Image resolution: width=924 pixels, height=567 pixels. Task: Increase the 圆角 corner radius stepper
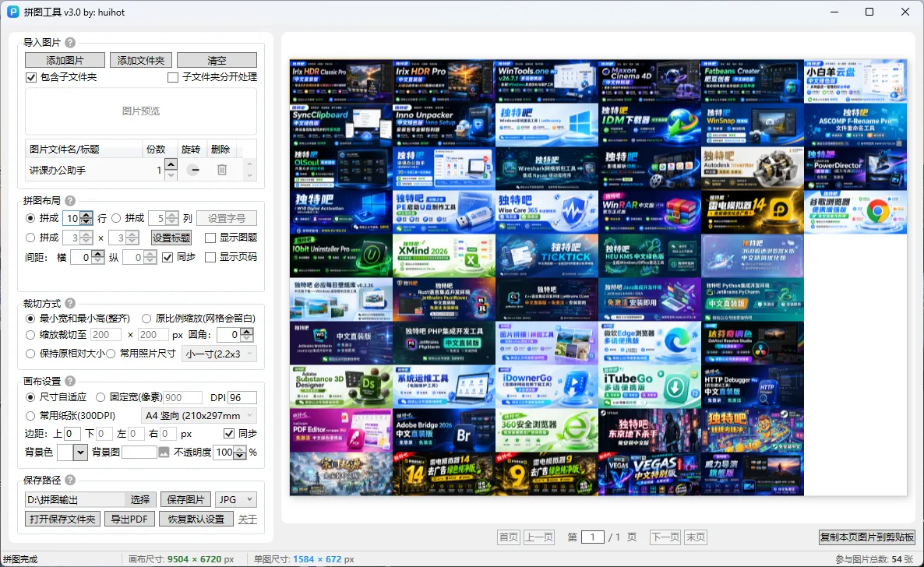pos(247,331)
